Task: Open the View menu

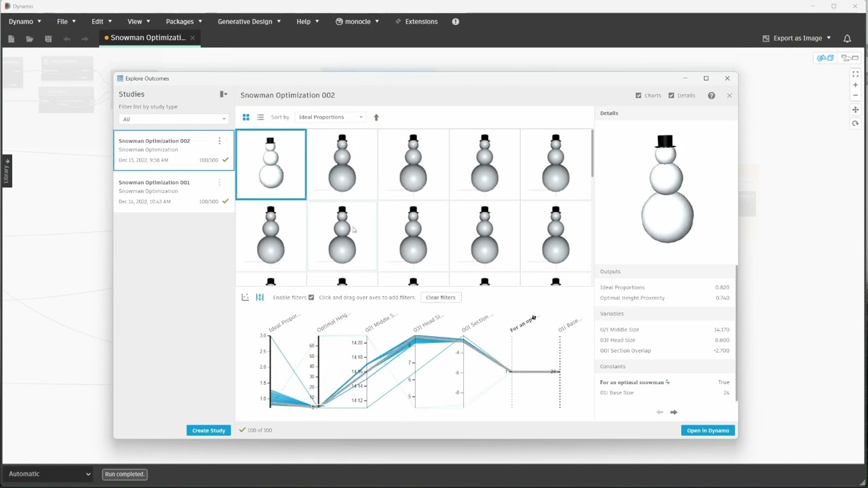Action: 139,22
